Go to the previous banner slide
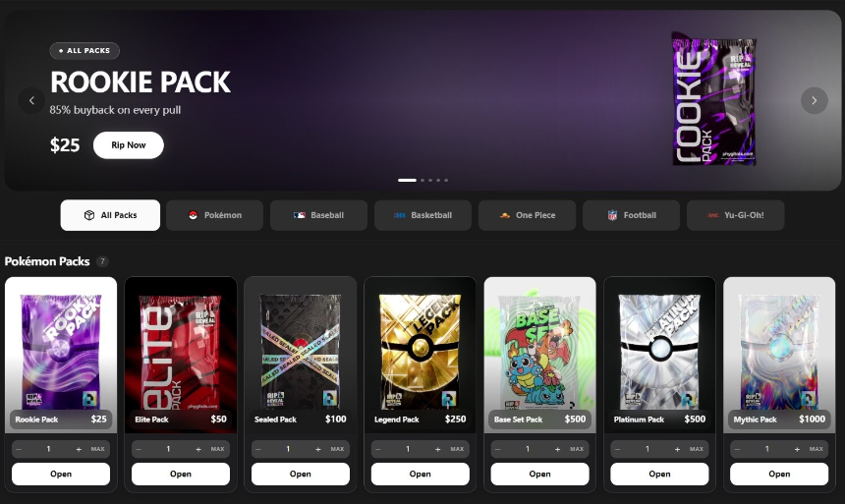845x504 pixels. coord(31,100)
